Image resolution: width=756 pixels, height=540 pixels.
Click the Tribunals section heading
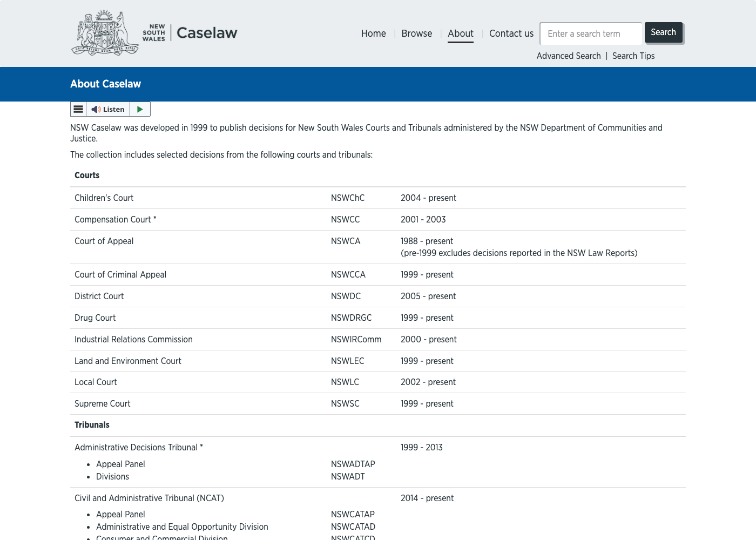point(92,425)
